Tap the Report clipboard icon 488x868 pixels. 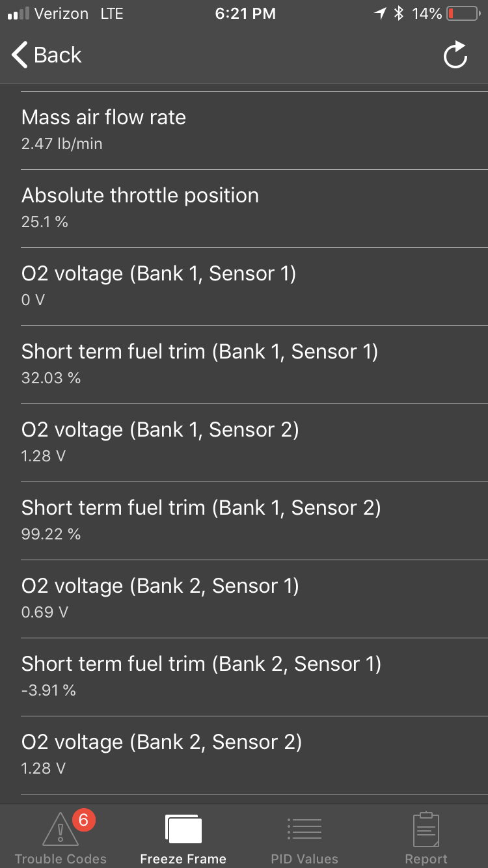coord(426,829)
